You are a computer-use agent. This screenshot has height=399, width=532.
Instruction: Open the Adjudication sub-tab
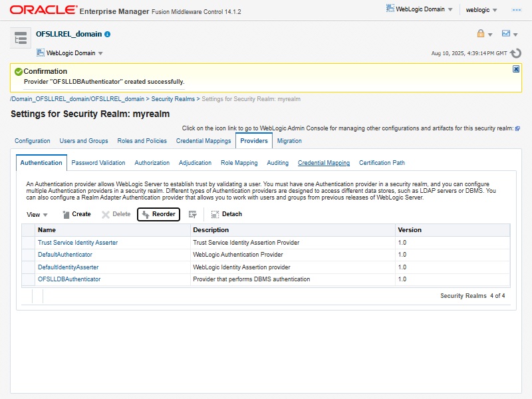tap(195, 163)
